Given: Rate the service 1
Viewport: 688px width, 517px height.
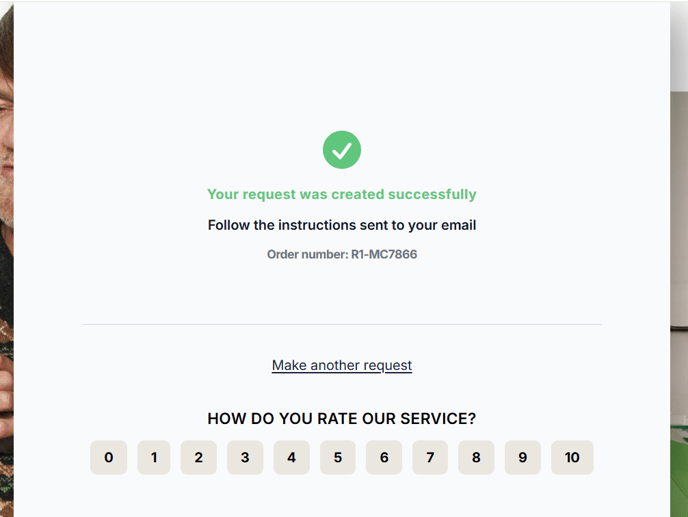Looking at the screenshot, I should 154,457.
